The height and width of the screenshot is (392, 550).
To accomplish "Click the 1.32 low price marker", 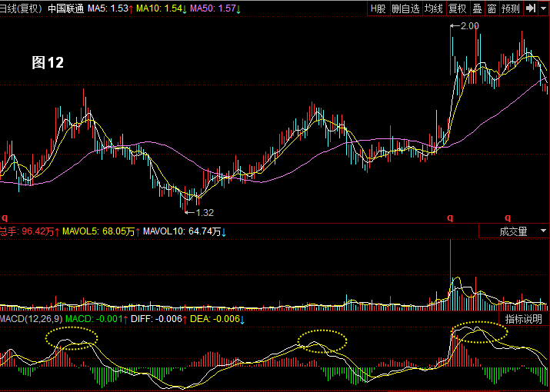I will pos(199,212).
